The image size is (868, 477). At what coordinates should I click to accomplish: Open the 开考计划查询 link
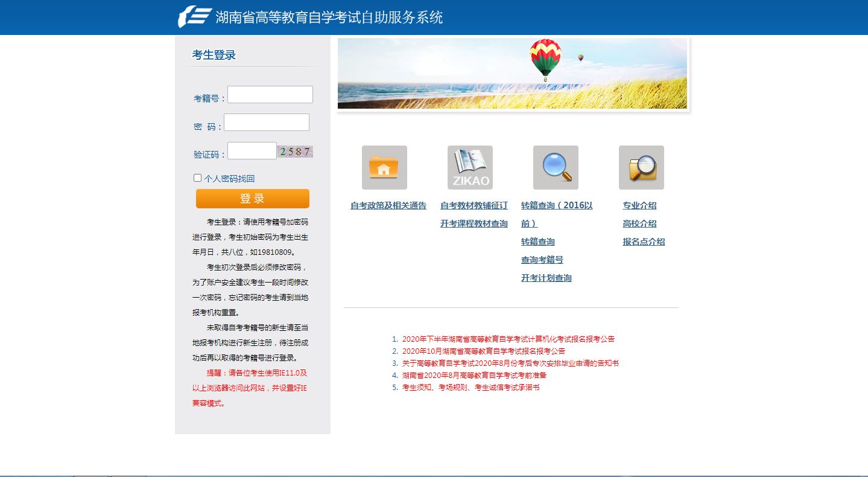tap(546, 278)
